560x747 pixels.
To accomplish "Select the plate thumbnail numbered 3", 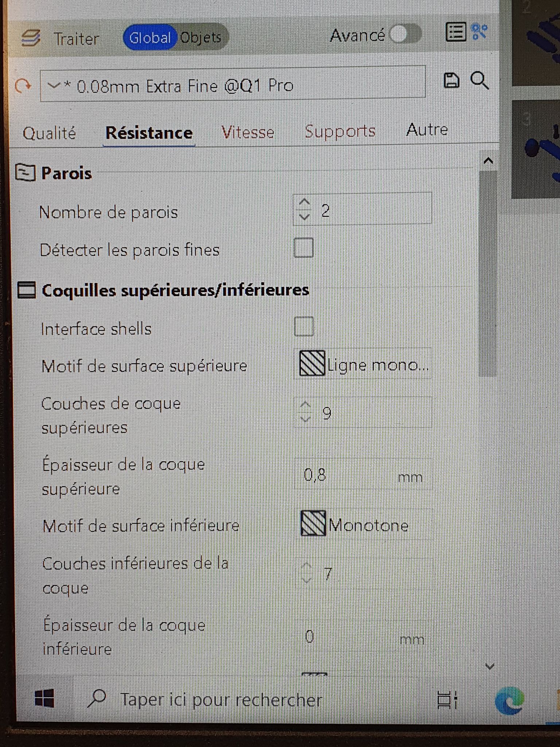I will 536,149.
